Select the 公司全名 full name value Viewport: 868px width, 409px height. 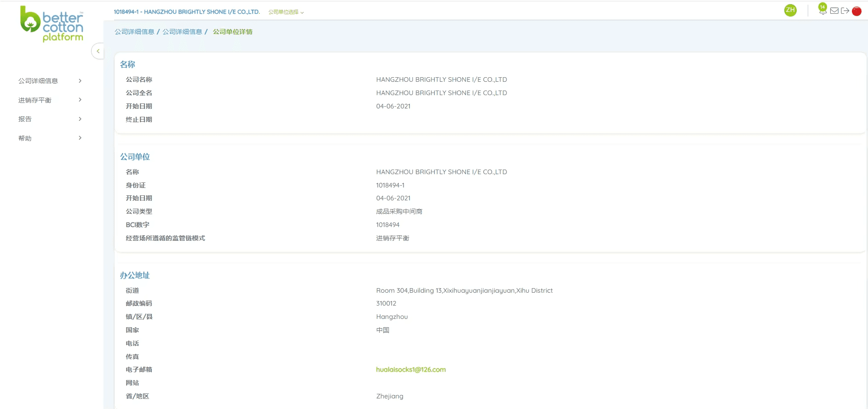442,93
